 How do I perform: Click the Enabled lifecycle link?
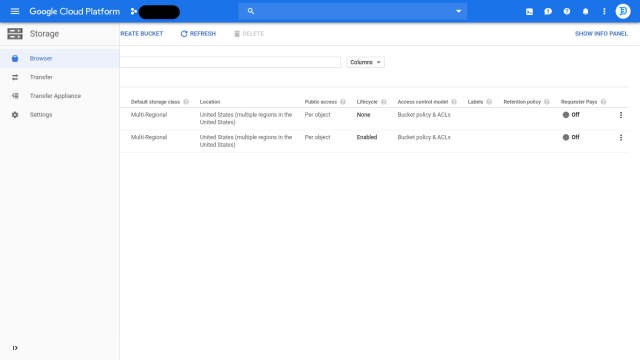tap(367, 137)
